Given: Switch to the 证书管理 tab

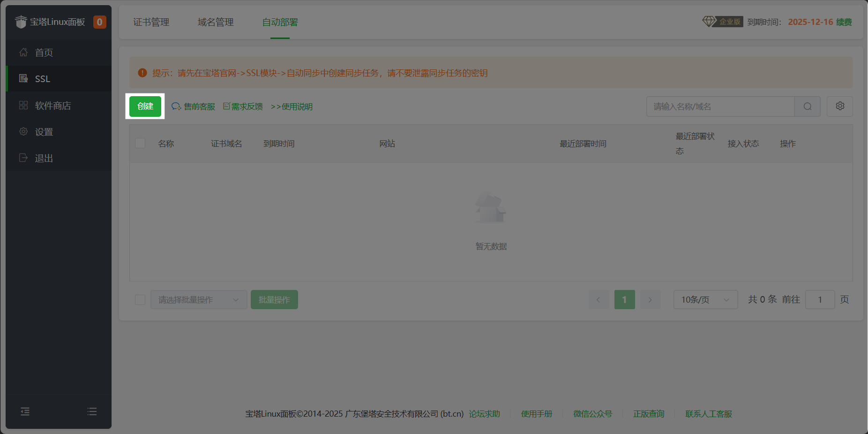Looking at the screenshot, I should (151, 22).
